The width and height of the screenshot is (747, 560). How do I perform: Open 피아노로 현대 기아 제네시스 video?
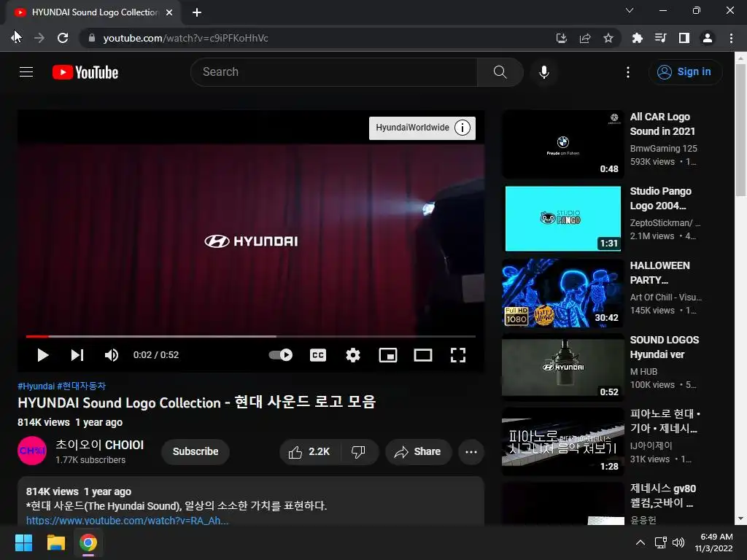(563, 441)
